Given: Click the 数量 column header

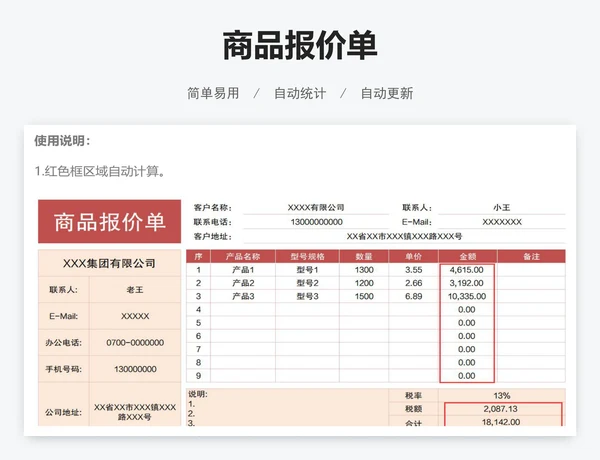Looking at the screenshot, I should [364, 256].
